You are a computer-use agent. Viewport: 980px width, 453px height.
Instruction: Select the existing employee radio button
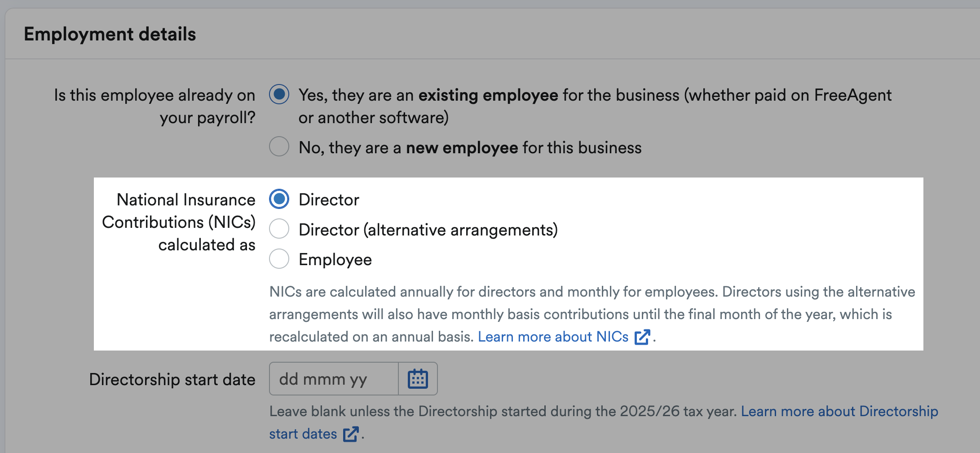[279, 94]
